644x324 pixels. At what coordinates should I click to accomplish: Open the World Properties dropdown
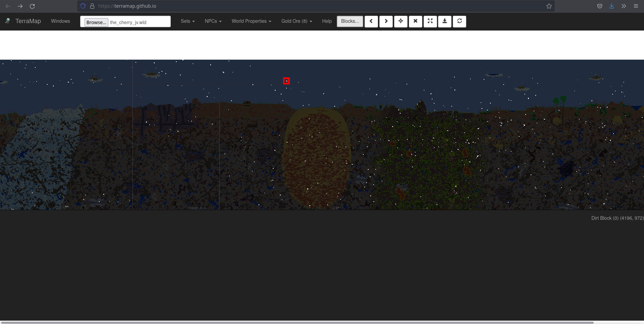pyautogui.click(x=251, y=21)
